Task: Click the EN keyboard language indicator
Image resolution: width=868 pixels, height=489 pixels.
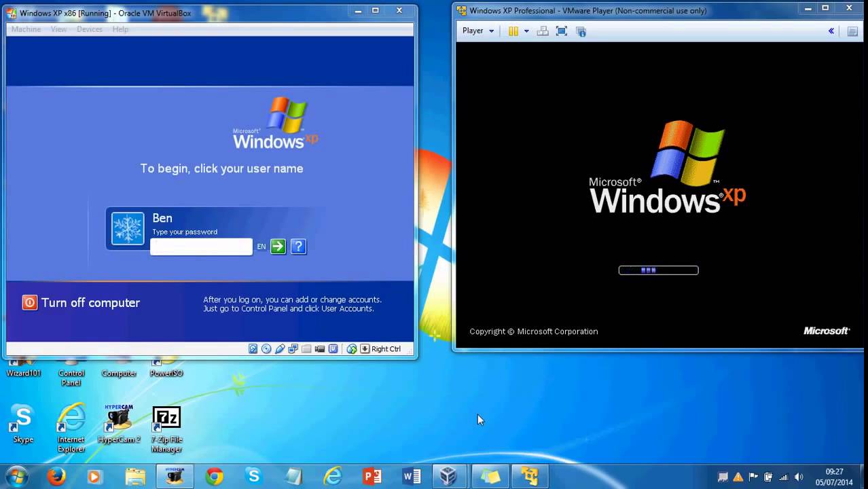Action: coord(261,247)
